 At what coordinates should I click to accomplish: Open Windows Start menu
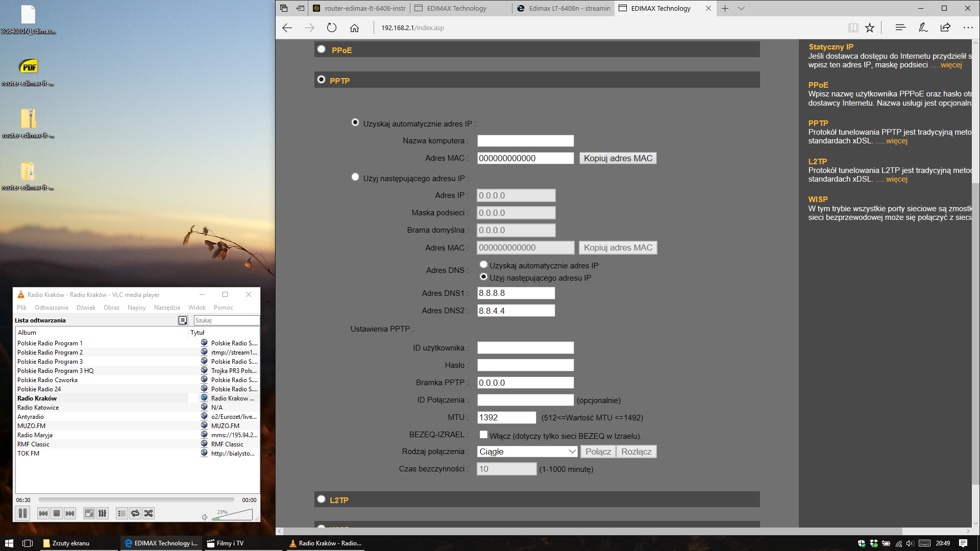(9, 543)
